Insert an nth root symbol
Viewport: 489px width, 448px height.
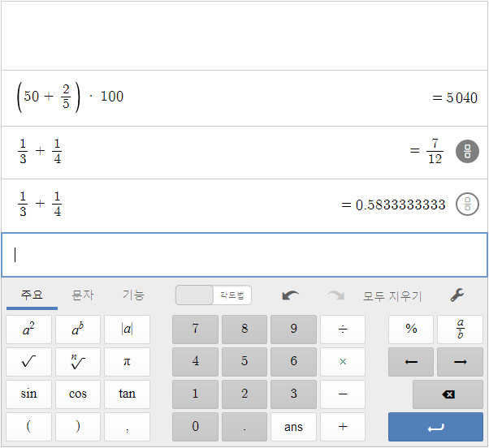point(78,362)
